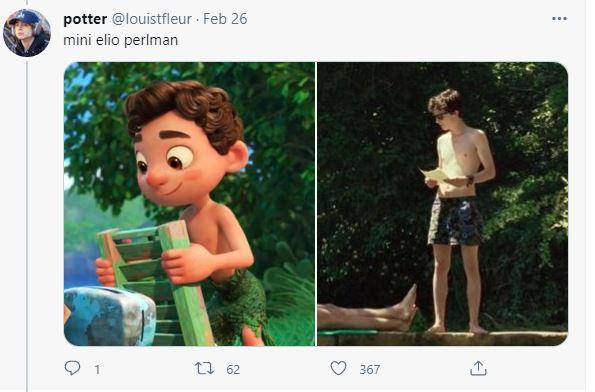The width and height of the screenshot is (595, 392).
Task: Open the potter display name link
Action: pos(85,19)
